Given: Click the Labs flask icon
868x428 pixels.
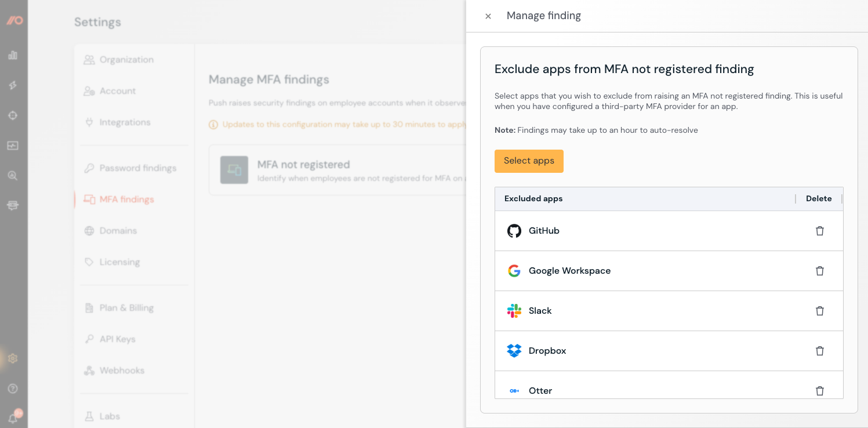Looking at the screenshot, I should tap(89, 416).
